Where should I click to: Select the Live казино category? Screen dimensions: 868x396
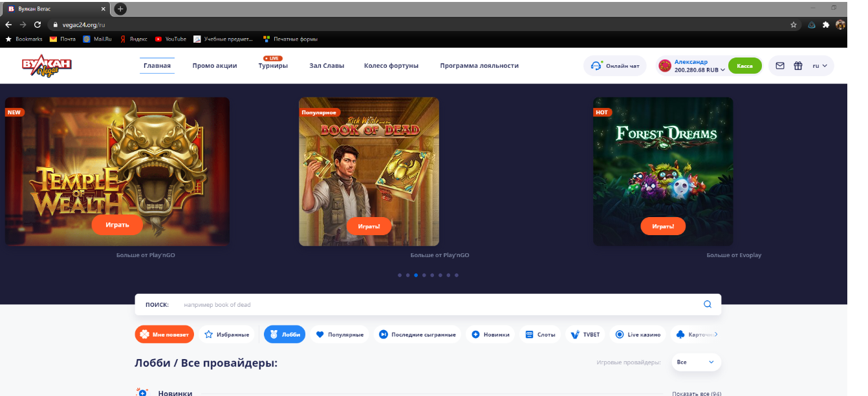point(638,335)
